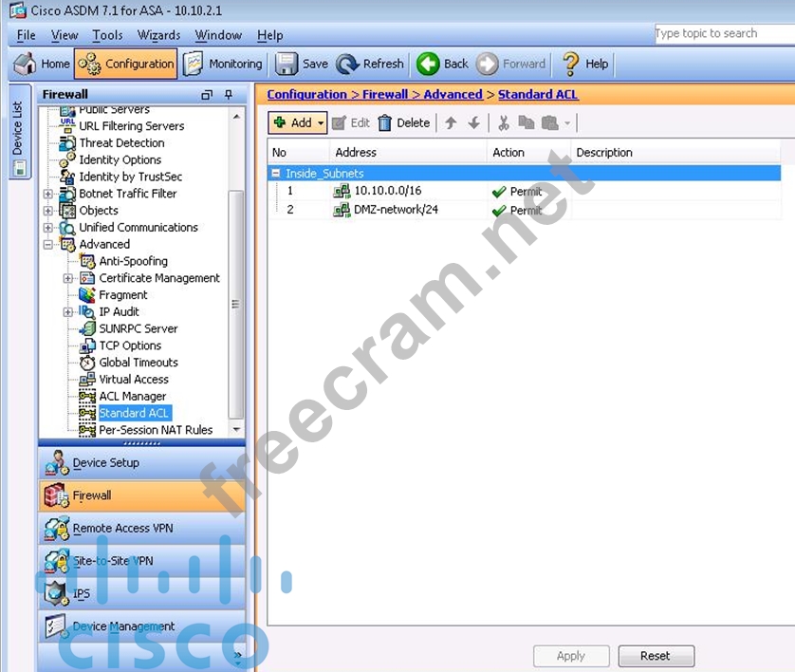Open the Add dropdown arrow
The width and height of the screenshot is (795, 672).
tap(321, 122)
